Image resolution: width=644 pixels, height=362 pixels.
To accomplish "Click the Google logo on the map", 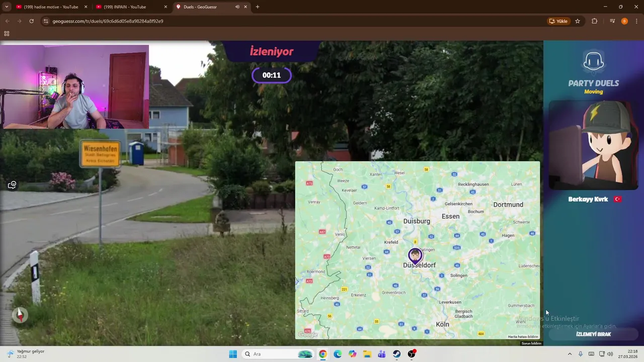I will [x=308, y=335].
